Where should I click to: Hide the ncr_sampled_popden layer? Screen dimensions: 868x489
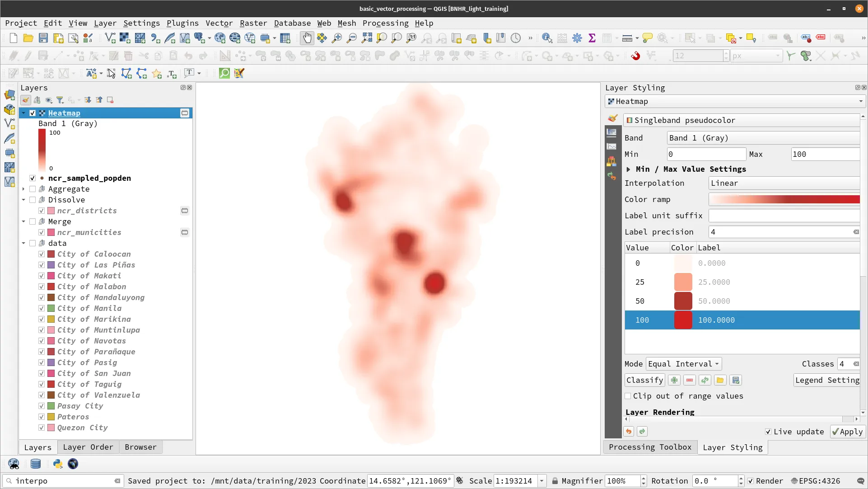tap(33, 178)
